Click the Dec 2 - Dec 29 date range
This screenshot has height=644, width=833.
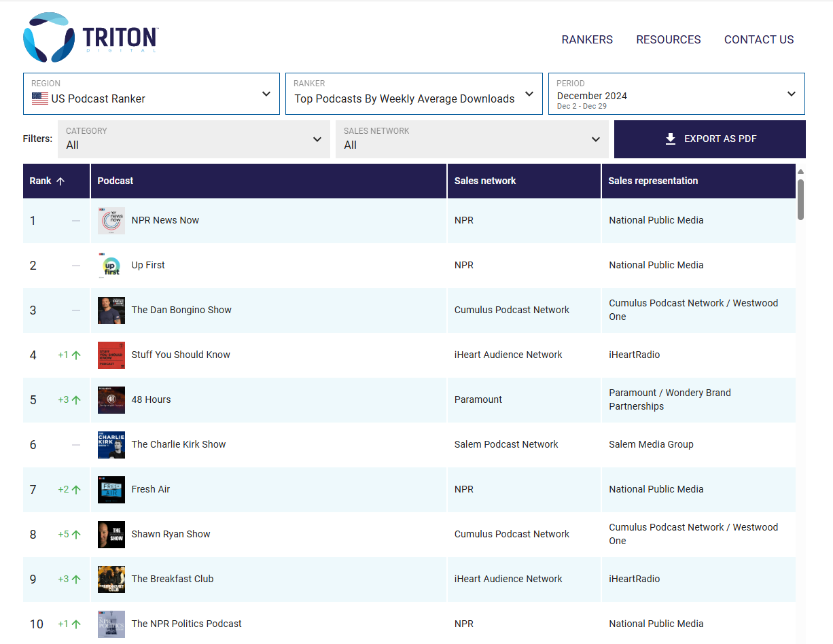coord(582,106)
